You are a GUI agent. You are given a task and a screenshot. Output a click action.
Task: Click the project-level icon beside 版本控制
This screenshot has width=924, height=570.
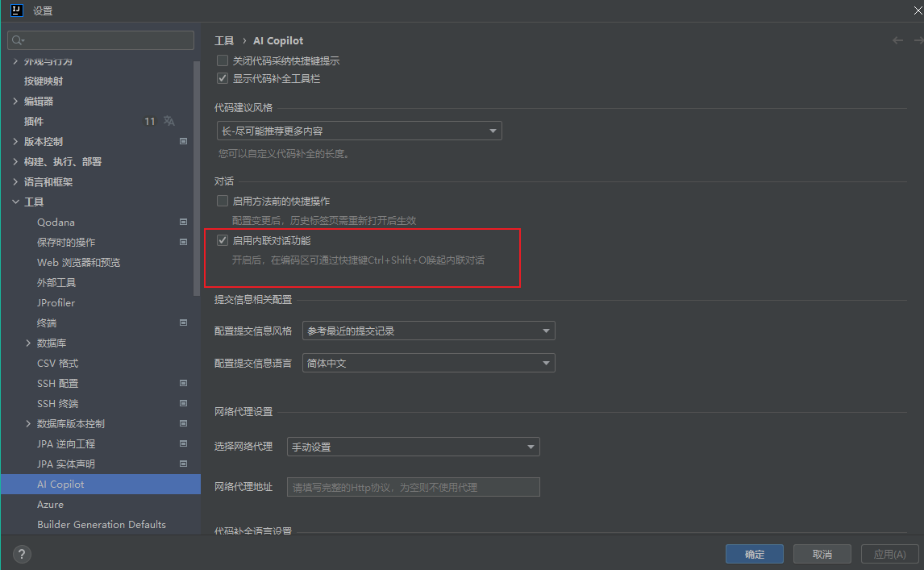point(183,141)
